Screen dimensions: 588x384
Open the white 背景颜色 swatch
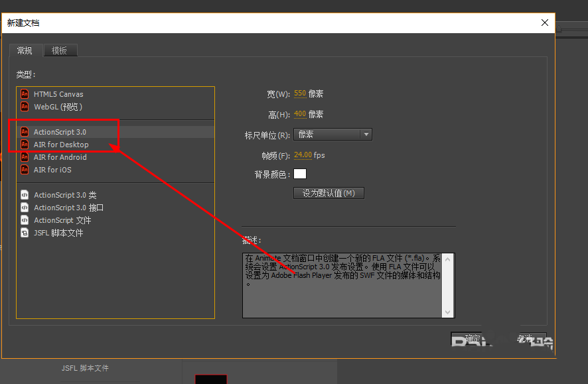click(x=299, y=174)
